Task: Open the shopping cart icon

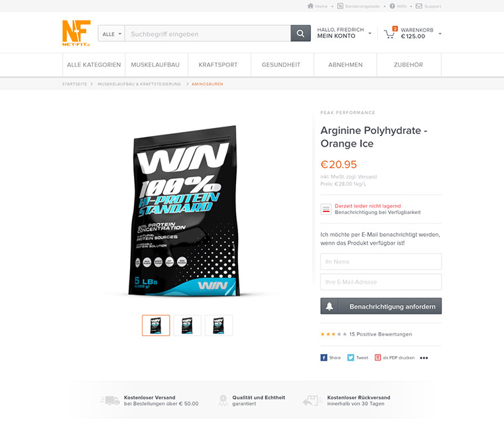Action: coord(390,34)
